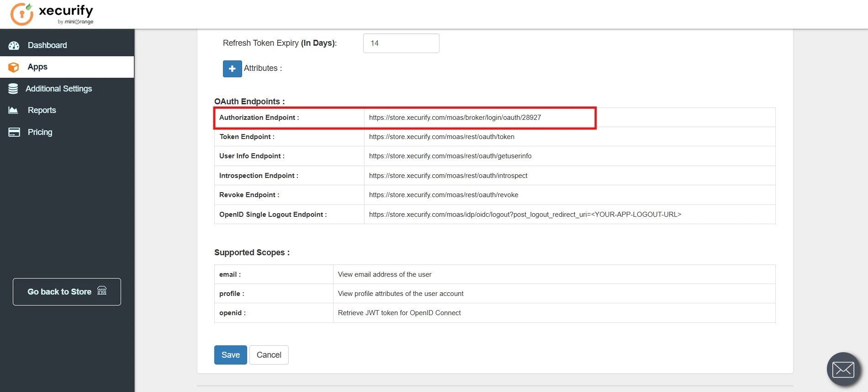The width and height of the screenshot is (868, 392).
Task: Open the Reports section
Action: coord(67,110)
